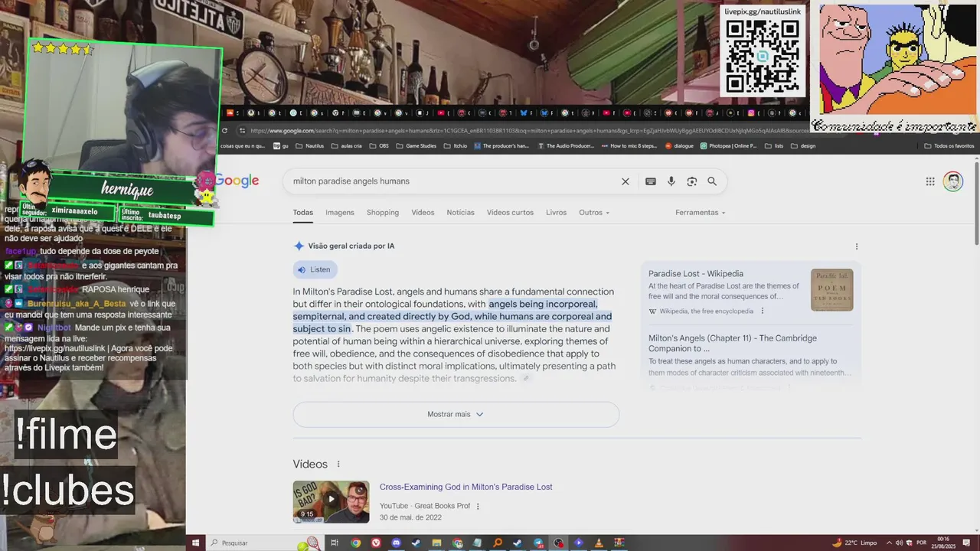The height and width of the screenshot is (551, 980).
Task: Focus the browser address bar URL
Action: click(528, 130)
